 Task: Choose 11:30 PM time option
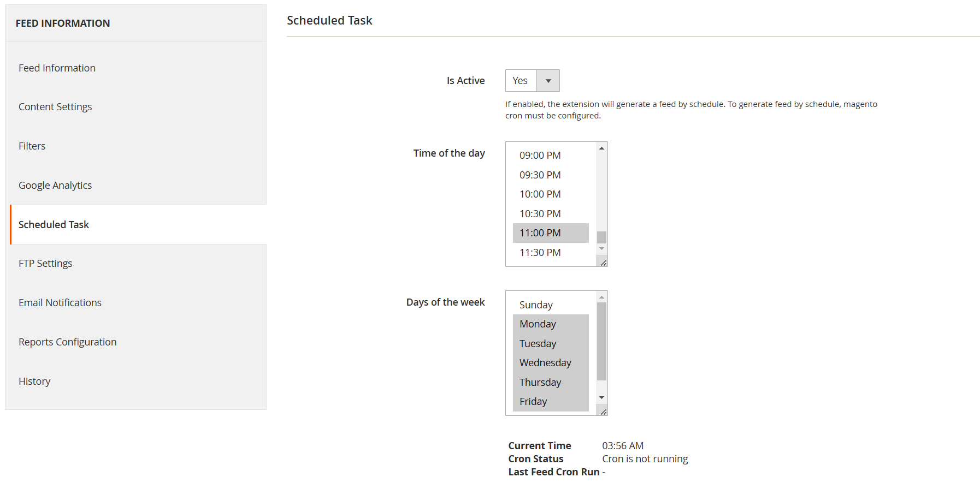point(540,253)
